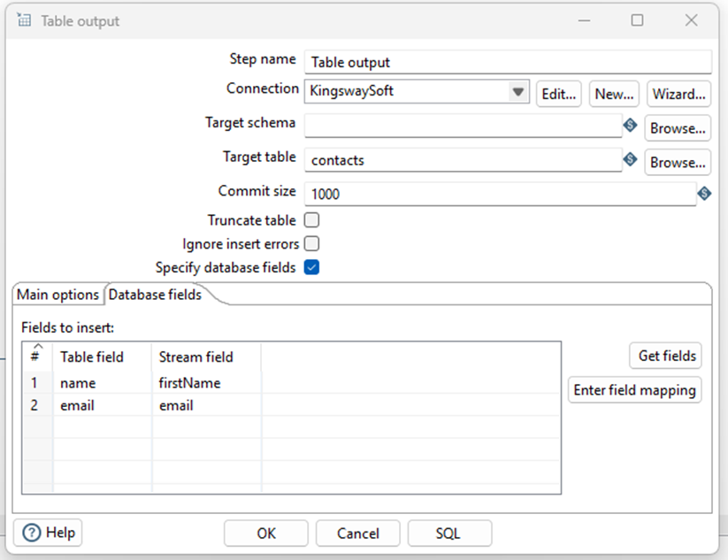Switch to the Main options tab
This screenshot has width=728, height=560.
coord(57,294)
